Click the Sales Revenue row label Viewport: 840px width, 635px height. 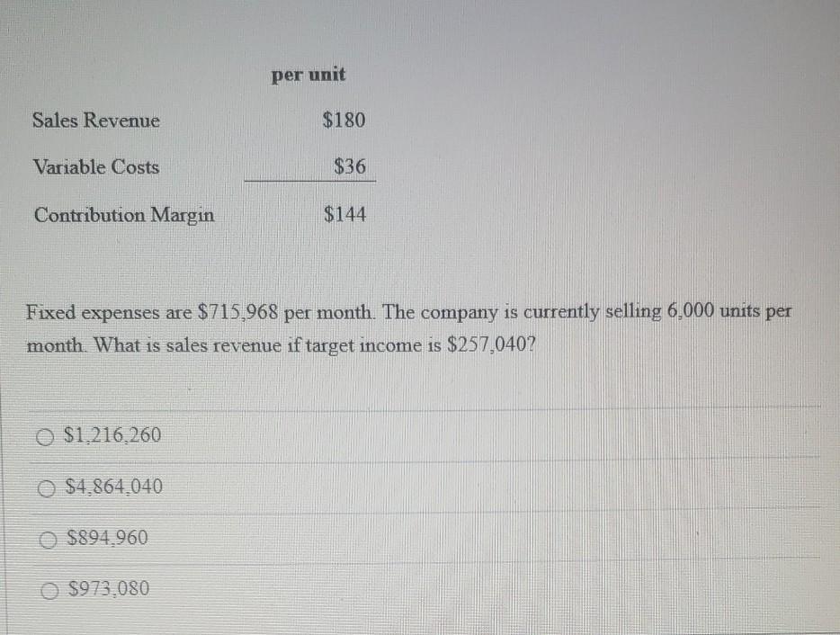pyautogui.click(x=96, y=121)
